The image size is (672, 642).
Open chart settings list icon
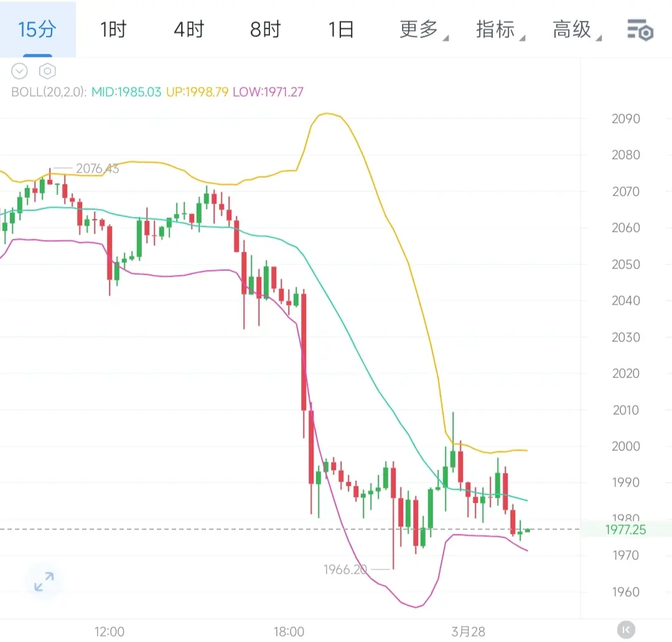[640, 30]
